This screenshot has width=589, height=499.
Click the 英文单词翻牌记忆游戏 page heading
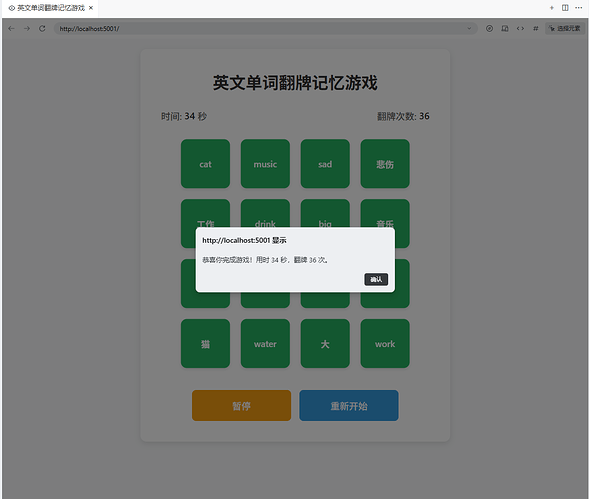pos(295,83)
